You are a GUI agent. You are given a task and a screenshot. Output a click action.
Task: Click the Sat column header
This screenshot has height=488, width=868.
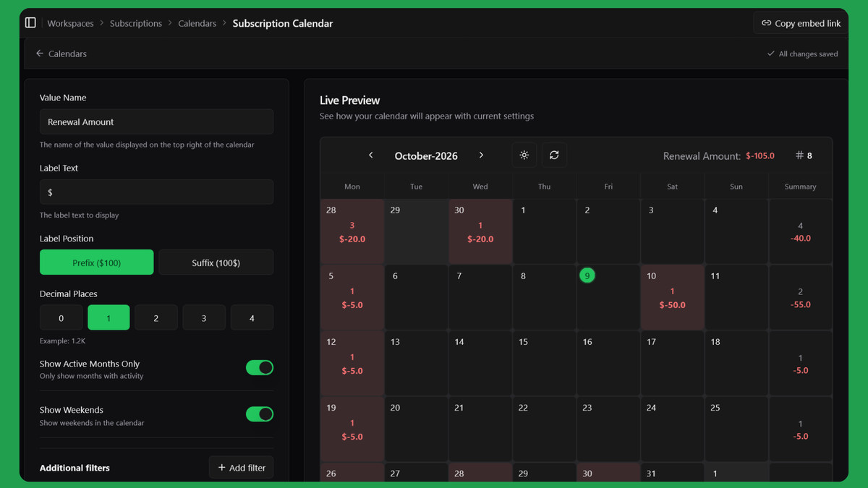click(x=673, y=187)
